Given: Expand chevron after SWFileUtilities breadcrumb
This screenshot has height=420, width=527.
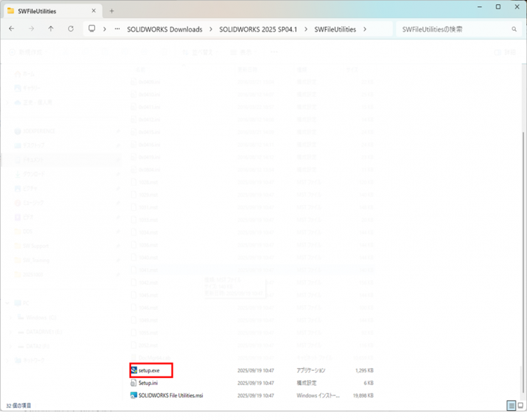Looking at the screenshot, I should [365, 29].
